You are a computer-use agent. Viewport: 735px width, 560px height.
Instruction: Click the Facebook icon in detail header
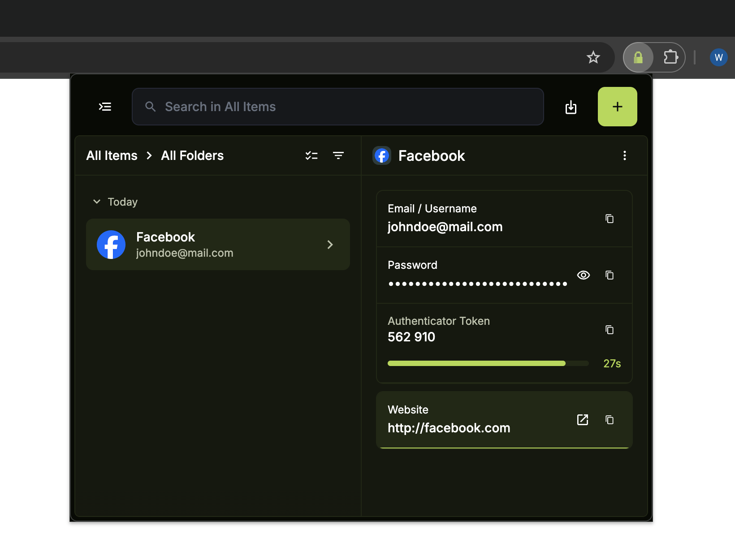pyautogui.click(x=382, y=155)
